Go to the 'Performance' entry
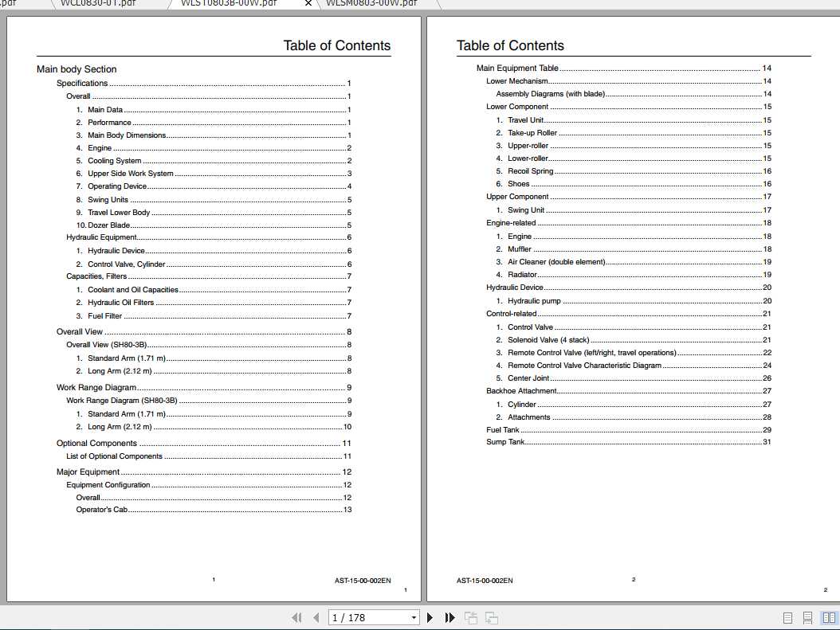The width and height of the screenshot is (840, 630). 214,123
